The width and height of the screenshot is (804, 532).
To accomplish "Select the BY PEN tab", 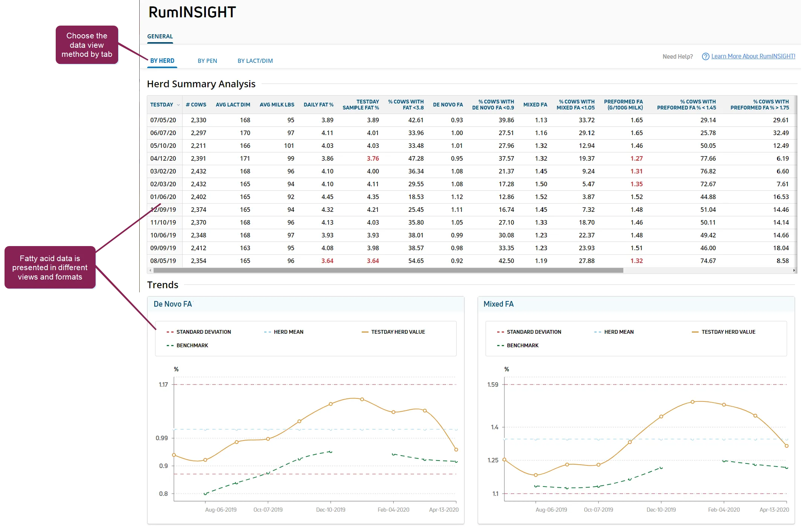I will pos(207,61).
